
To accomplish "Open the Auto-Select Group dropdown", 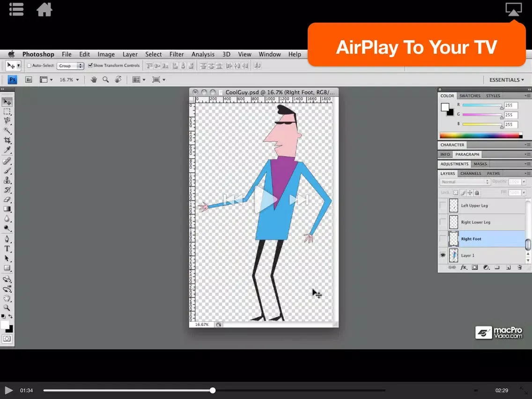I will pyautogui.click(x=70, y=66).
